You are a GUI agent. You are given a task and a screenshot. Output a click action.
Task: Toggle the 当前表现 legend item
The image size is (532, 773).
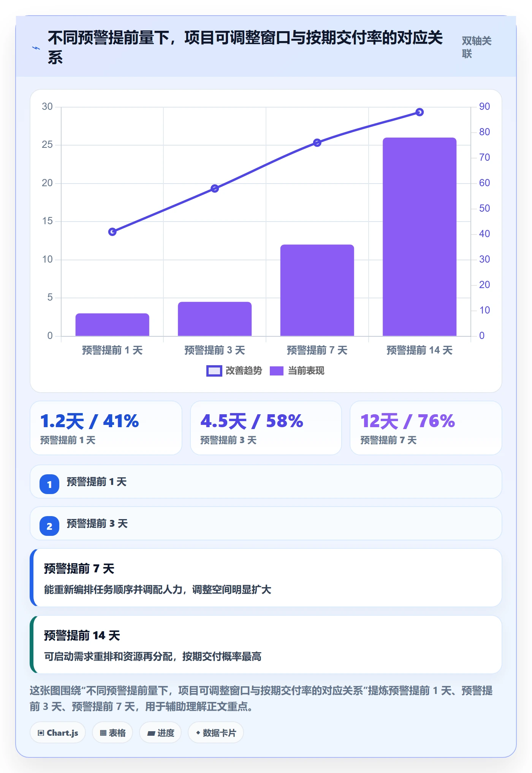tap(297, 371)
